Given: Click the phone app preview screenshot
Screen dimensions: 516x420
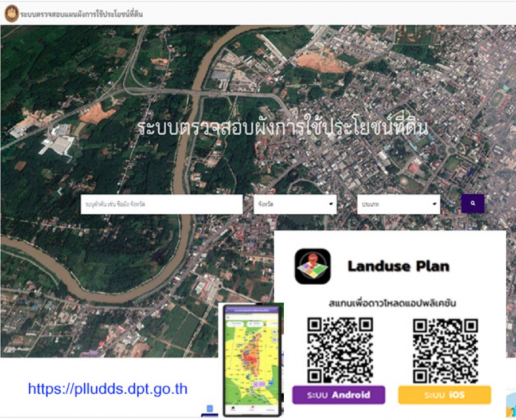Looking at the screenshot, I should (252, 360).
